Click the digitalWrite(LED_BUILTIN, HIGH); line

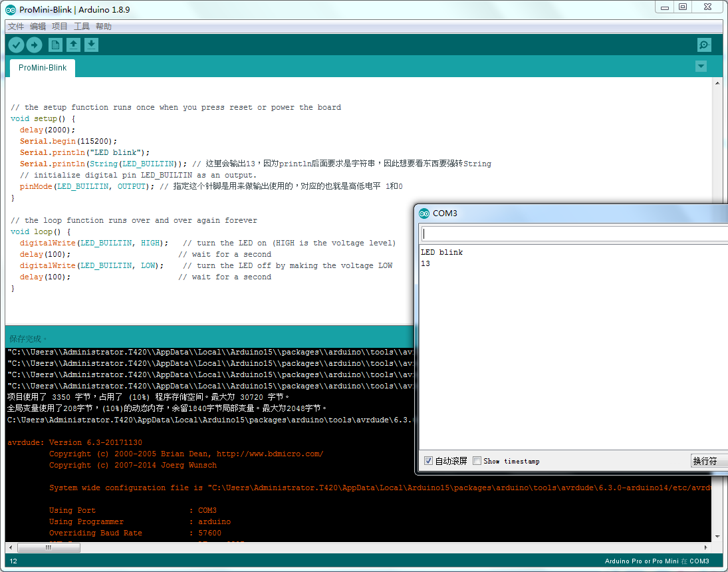click(94, 243)
